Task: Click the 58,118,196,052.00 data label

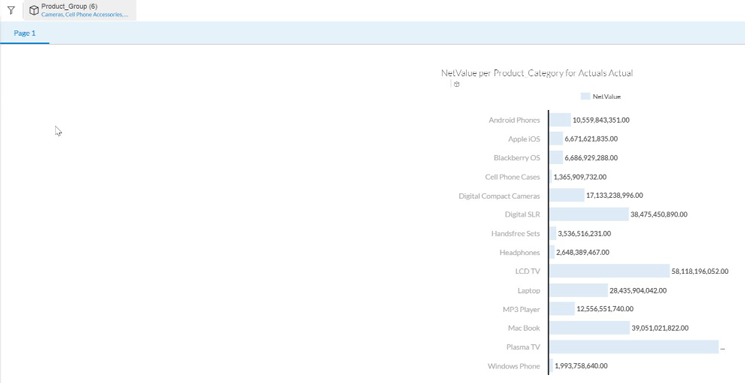Action: (x=700, y=271)
